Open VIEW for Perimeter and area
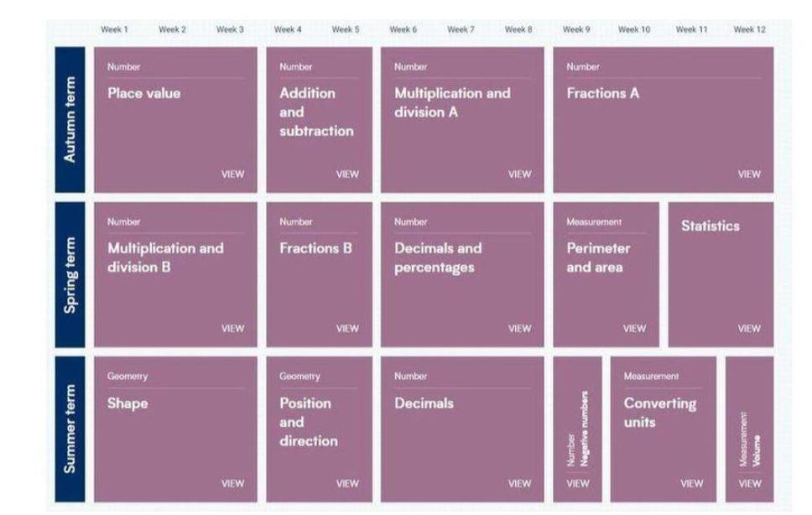This screenshot has height=515, width=812. [x=634, y=329]
